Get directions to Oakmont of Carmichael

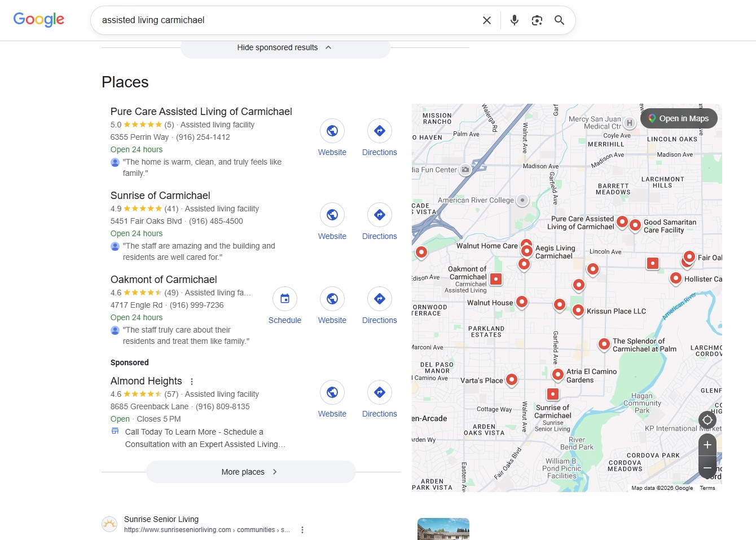click(x=380, y=299)
